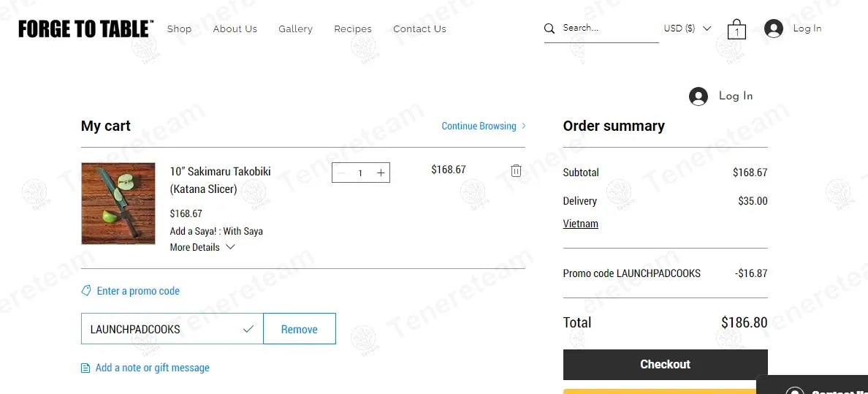Increase quantity with the plus icon

click(381, 173)
